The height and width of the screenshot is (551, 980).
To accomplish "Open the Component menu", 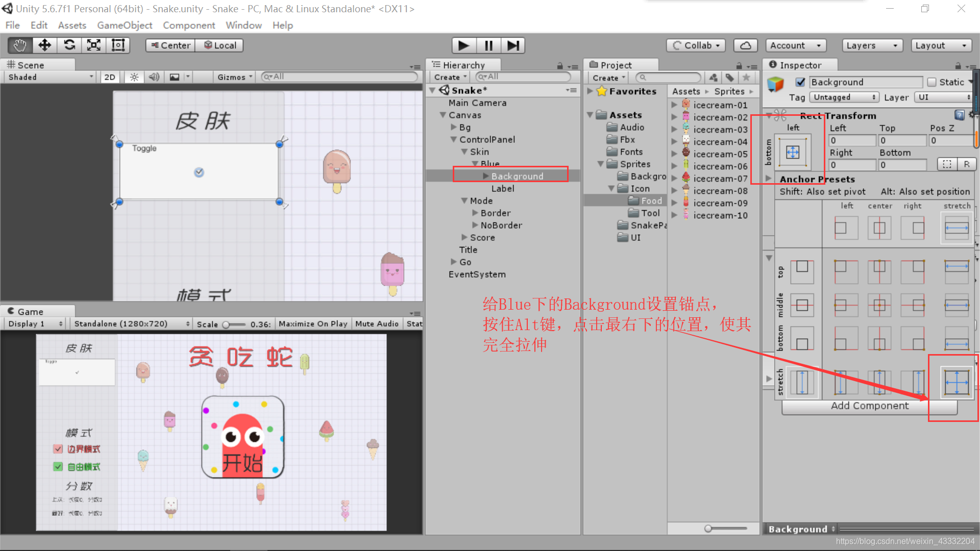I will point(189,25).
